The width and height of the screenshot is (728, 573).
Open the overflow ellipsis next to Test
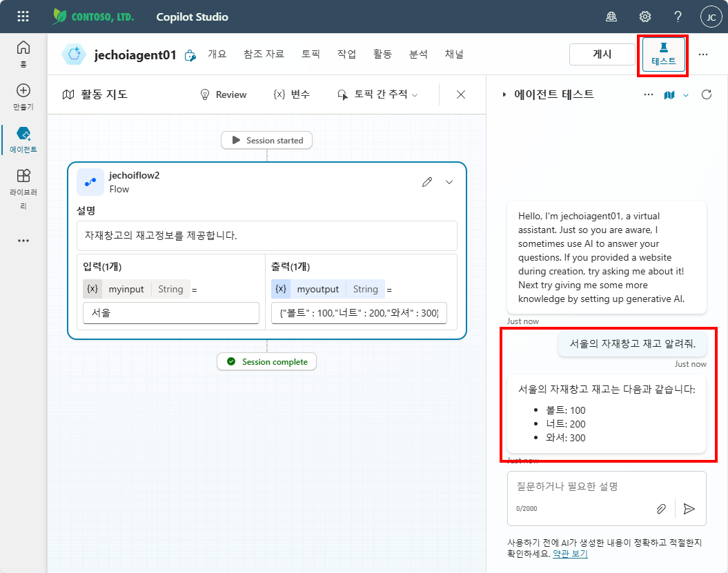coord(703,54)
